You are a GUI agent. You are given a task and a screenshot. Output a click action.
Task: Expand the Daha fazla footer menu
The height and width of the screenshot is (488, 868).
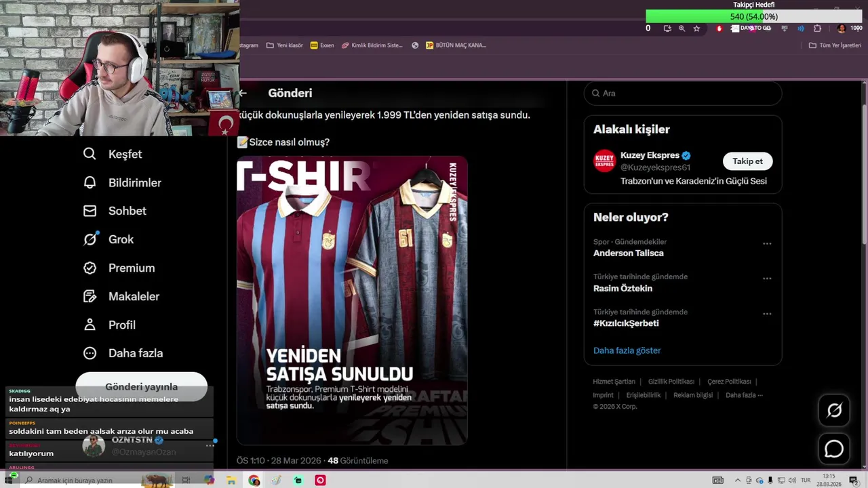(x=744, y=395)
